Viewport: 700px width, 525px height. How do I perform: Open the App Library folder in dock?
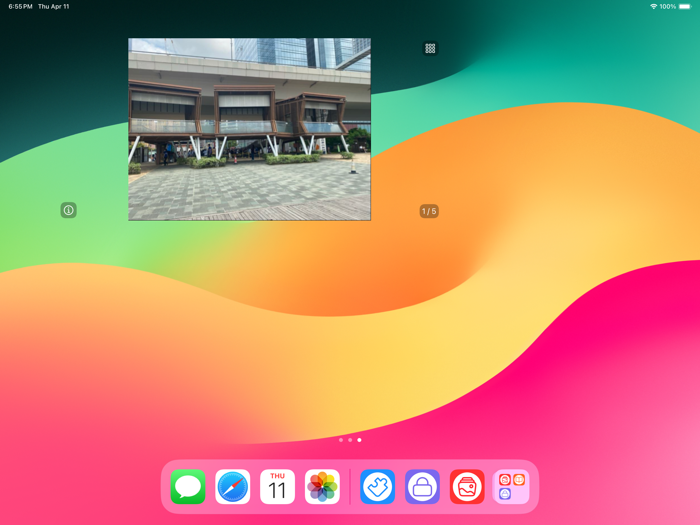(x=512, y=487)
